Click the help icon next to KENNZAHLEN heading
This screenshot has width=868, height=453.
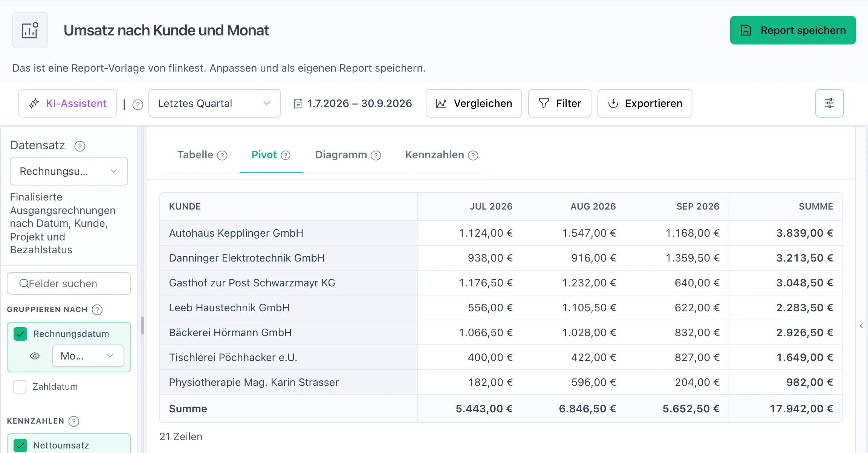coord(74,421)
